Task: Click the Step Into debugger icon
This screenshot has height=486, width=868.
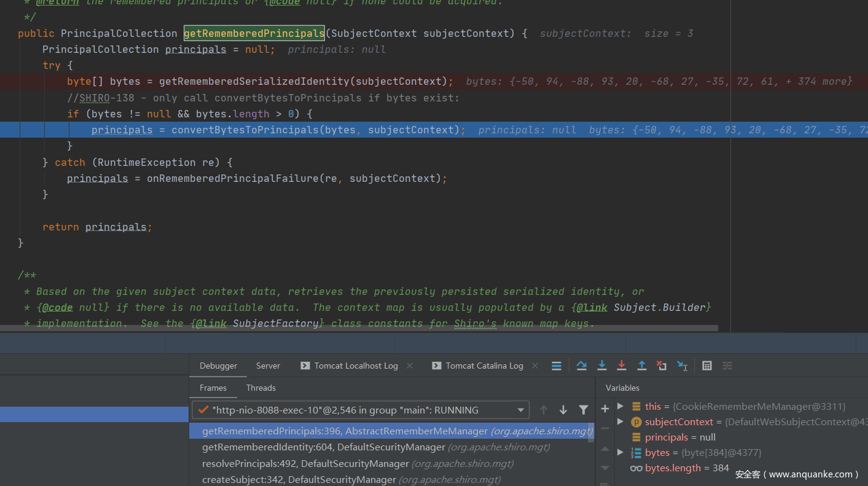Action: pyautogui.click(x=601, y=366)
